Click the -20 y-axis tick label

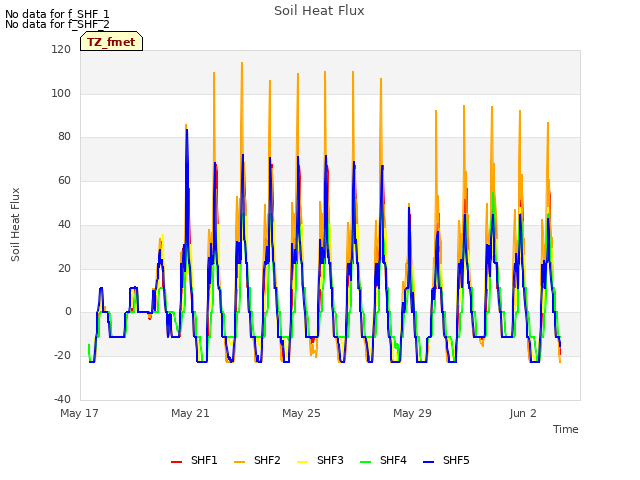62,356
